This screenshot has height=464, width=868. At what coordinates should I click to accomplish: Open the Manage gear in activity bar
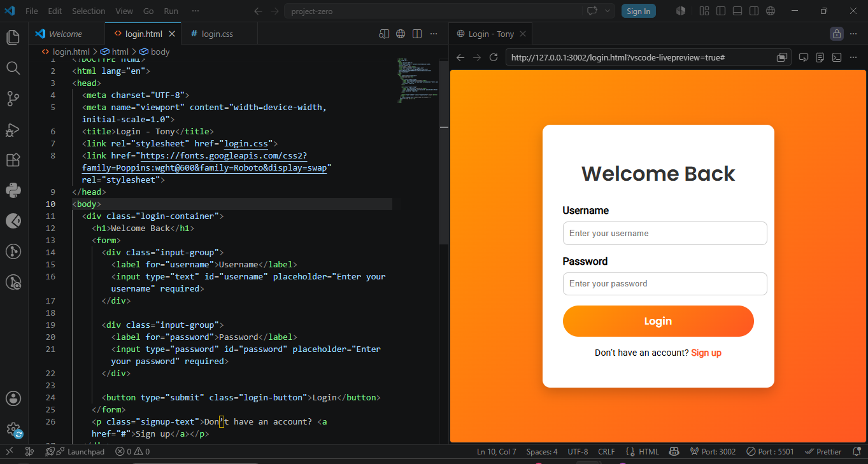[x=13, y=430]
